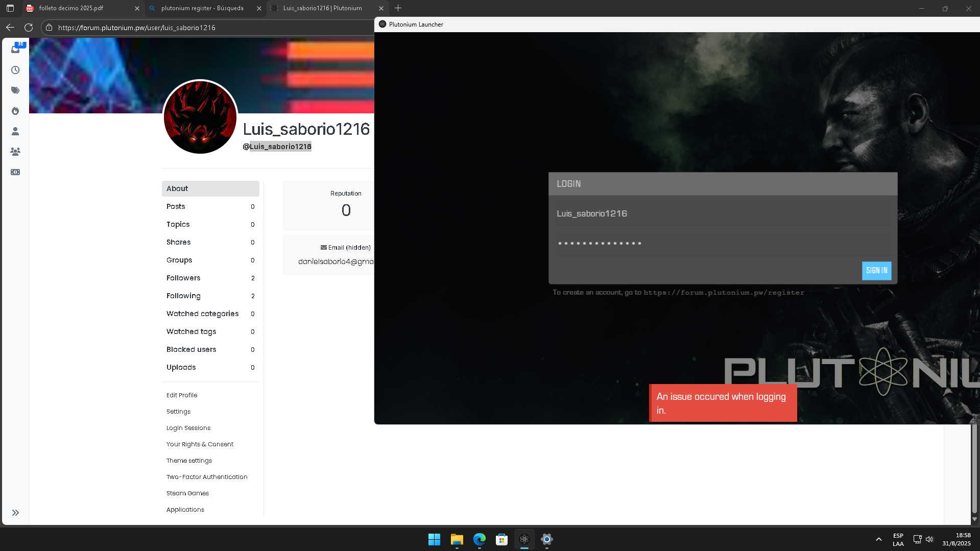The height and width of the screenshot is (551, 980).
Task: Open Two-Factor Authentication link
Action: click(x=207, y=477)
